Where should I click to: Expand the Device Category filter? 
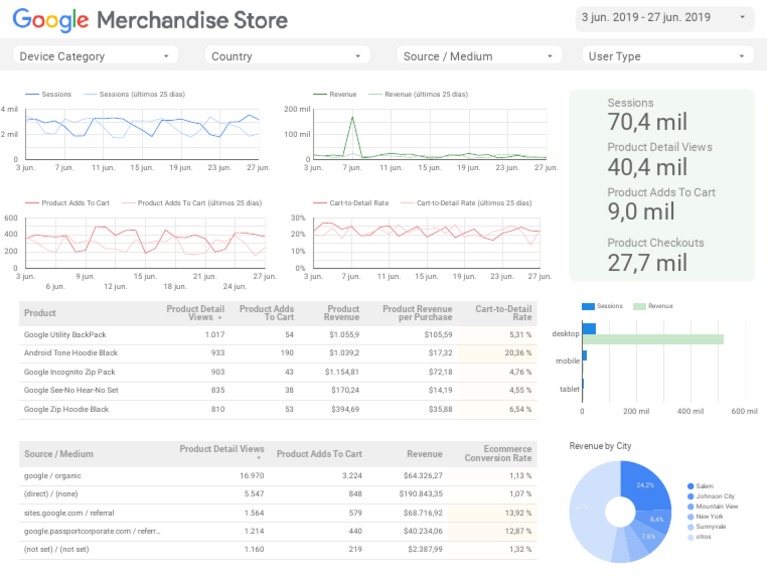pos(96,56)
